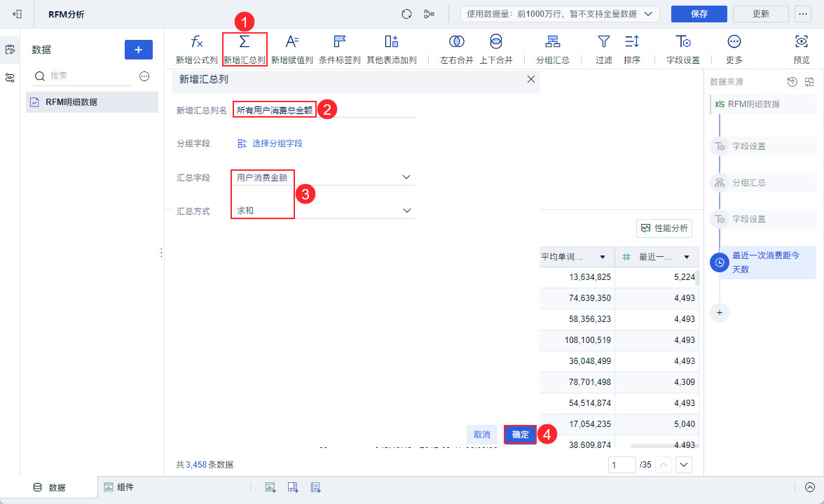This screenshot has width=824, height=504.
Task: Click the blue plus add-data button
Action: [x=139, y=50]
